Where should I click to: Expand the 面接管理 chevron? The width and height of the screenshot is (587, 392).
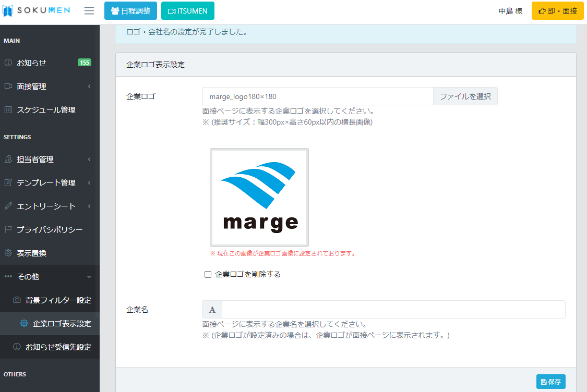pyautogui.click(x=89, y=87)
